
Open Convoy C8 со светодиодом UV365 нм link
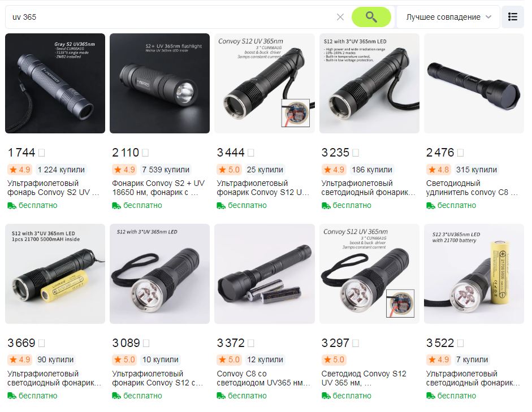263,378
